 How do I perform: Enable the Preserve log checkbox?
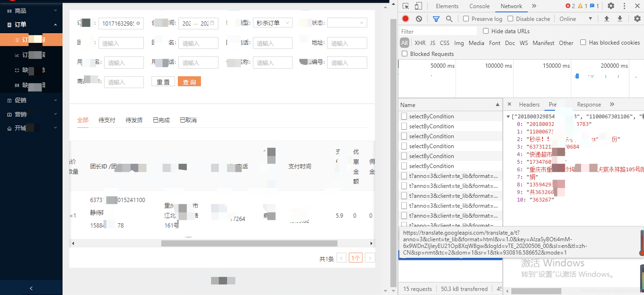click(x=466, y=19)
